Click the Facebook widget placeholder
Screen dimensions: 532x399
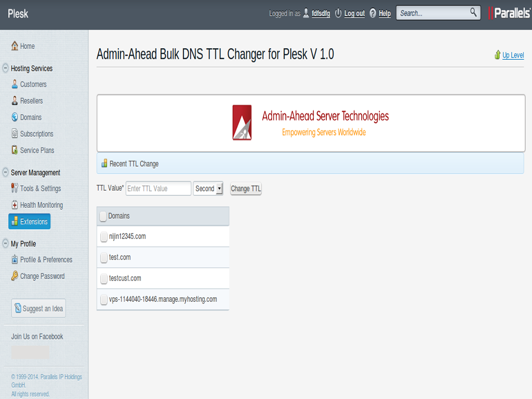click(31, 352)
